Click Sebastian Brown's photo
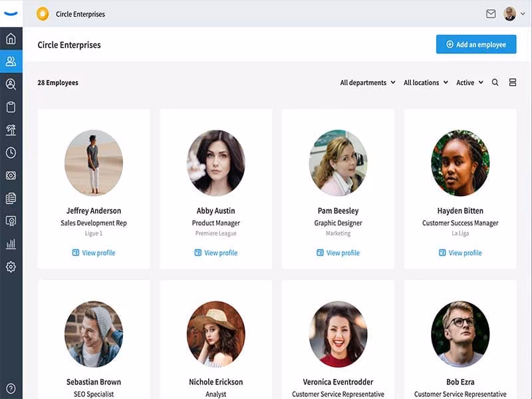The width and height of the screenshot is (532, 399). (x=94, y=334)
